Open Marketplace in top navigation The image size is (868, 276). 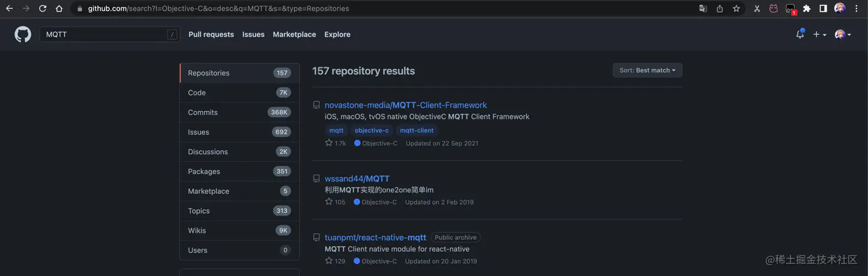[294, 34]
